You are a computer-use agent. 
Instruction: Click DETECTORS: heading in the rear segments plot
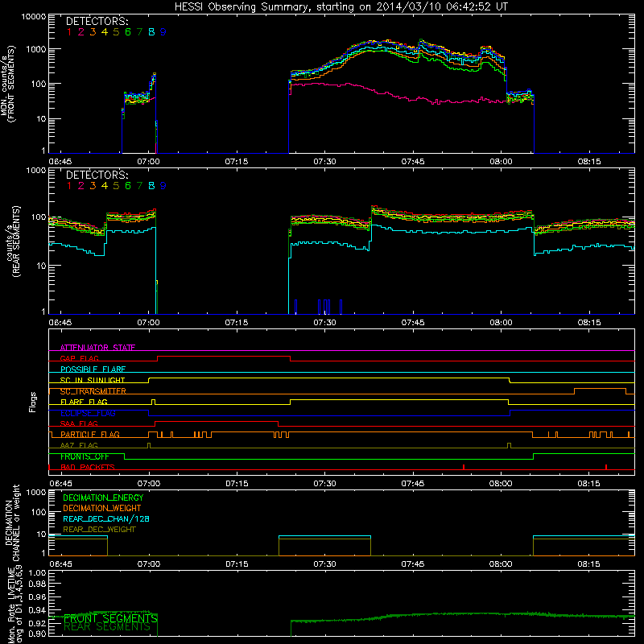click(x=97, y=175)
